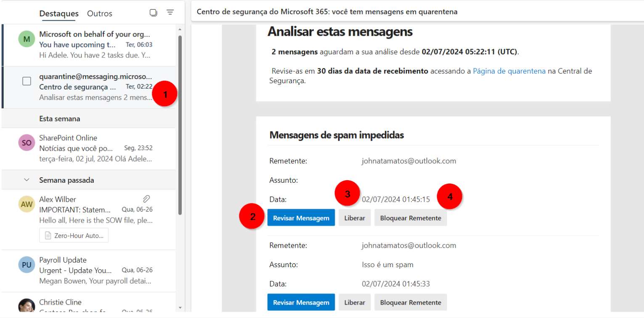Click the select-all messages icon
Image resolution: width=644 pixels, height=318 pixels.
tap(154, 13)
